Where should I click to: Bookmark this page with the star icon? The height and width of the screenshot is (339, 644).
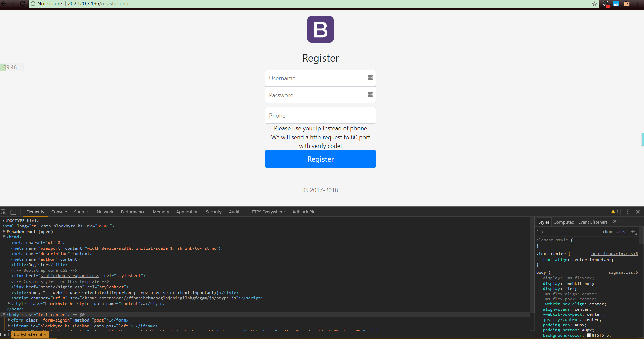pyautogui.click(x=595, y=4)
